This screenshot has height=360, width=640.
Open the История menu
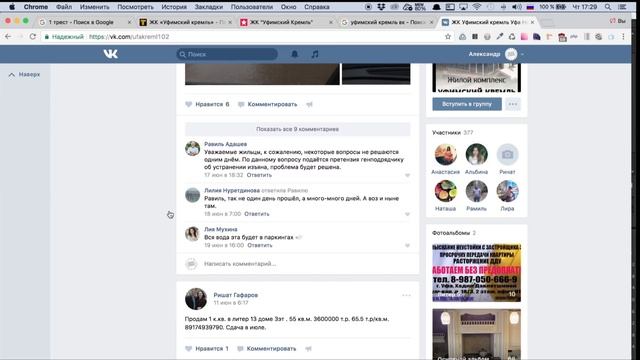coord(174,7)
